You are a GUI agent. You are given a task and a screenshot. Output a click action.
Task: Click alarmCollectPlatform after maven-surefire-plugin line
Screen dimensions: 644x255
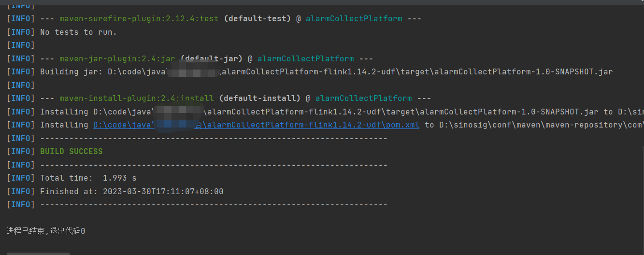(x=354, y=18)
